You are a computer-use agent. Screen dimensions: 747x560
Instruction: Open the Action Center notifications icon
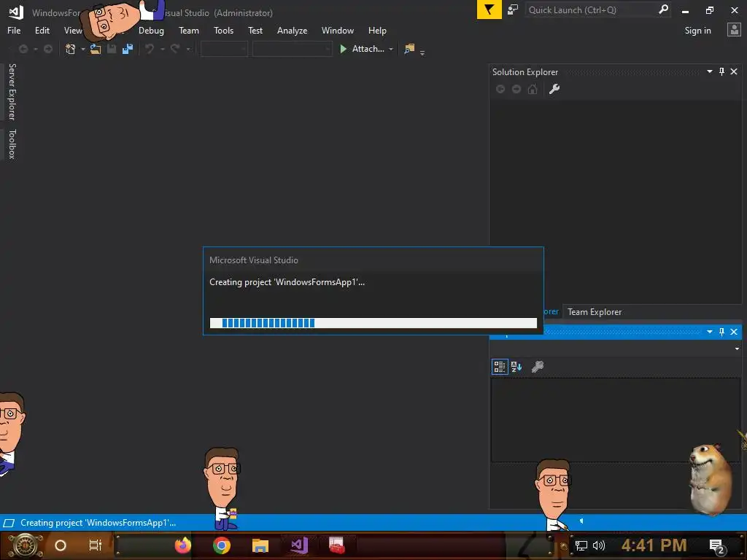click(x=716, y=545)
